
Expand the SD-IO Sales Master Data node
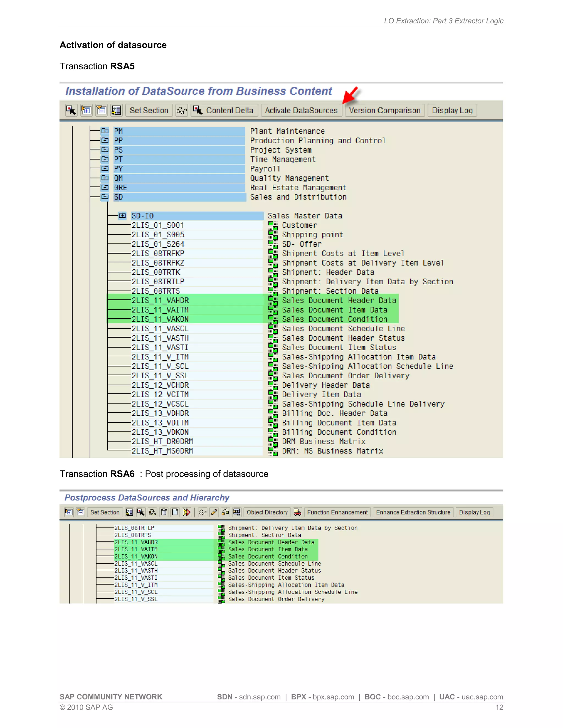[x=122, y=216]
